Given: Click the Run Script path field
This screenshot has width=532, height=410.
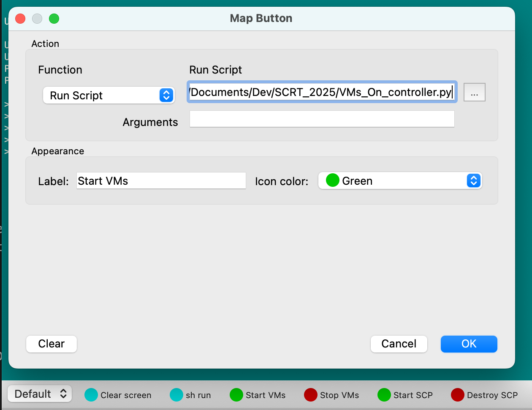Looking at the screenshot, I should click(321, 92).
